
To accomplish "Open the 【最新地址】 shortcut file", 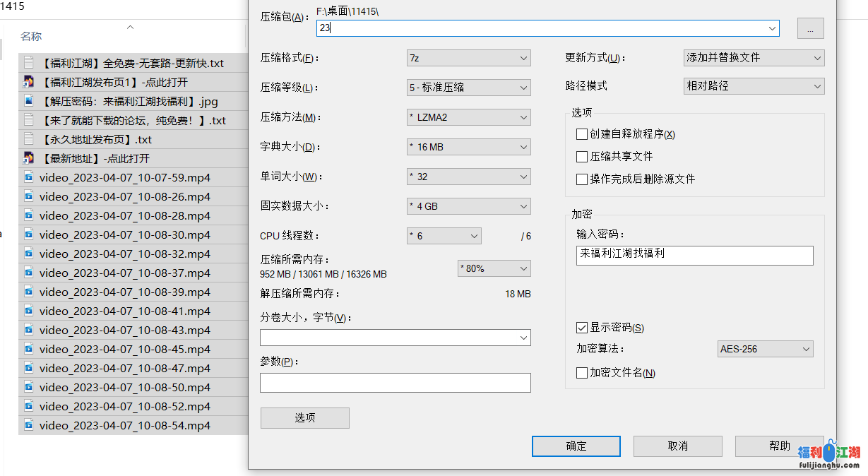I will pos(99,157).
